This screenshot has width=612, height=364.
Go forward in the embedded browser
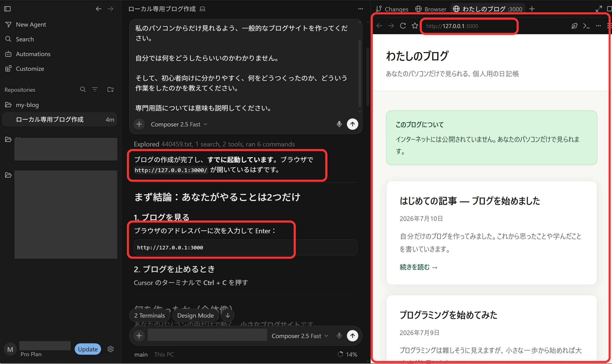point(391,26)
